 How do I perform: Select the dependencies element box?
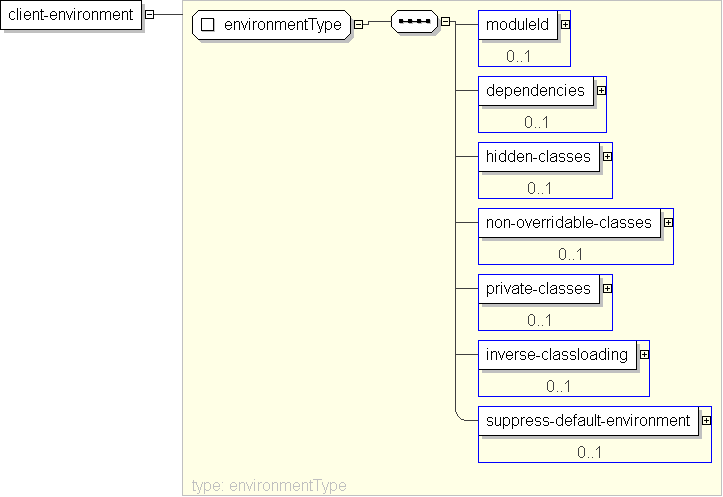pos(535,91)
